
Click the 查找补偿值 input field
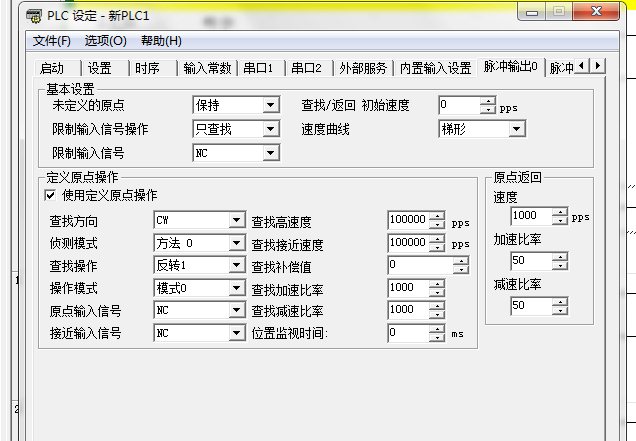coord(419,265)
